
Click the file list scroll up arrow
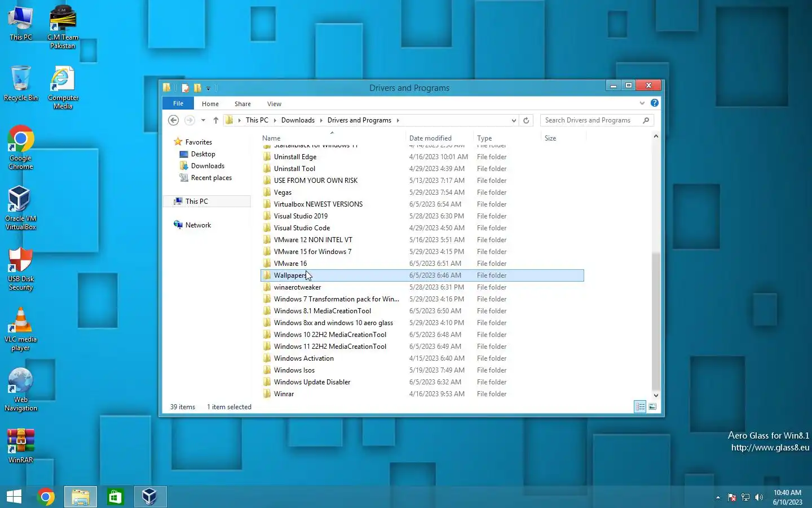click(x=655, y=136)
